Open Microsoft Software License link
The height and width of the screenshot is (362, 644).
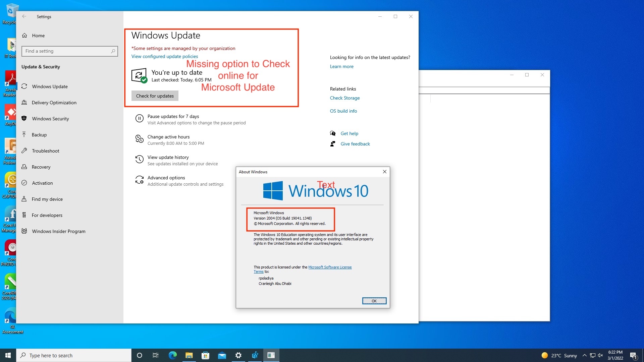pos(330,267)
